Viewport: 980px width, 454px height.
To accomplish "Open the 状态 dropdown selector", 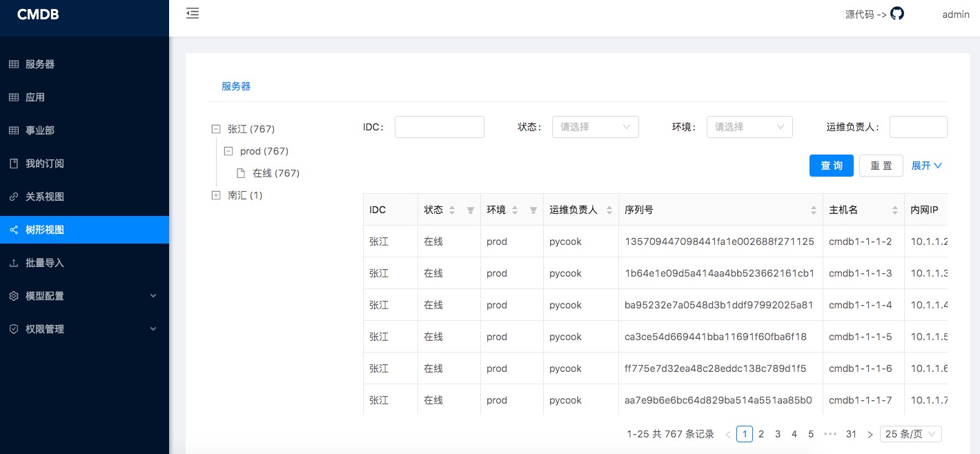I will click(595, 127).
